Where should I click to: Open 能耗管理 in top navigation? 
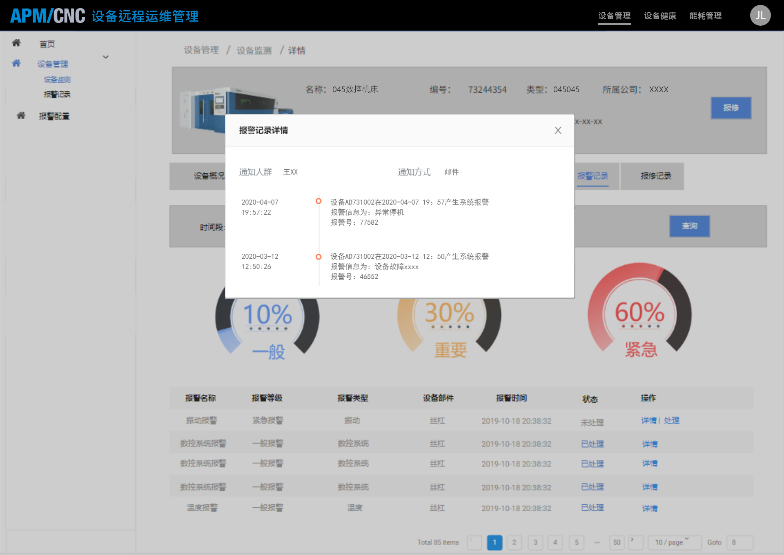706,16
